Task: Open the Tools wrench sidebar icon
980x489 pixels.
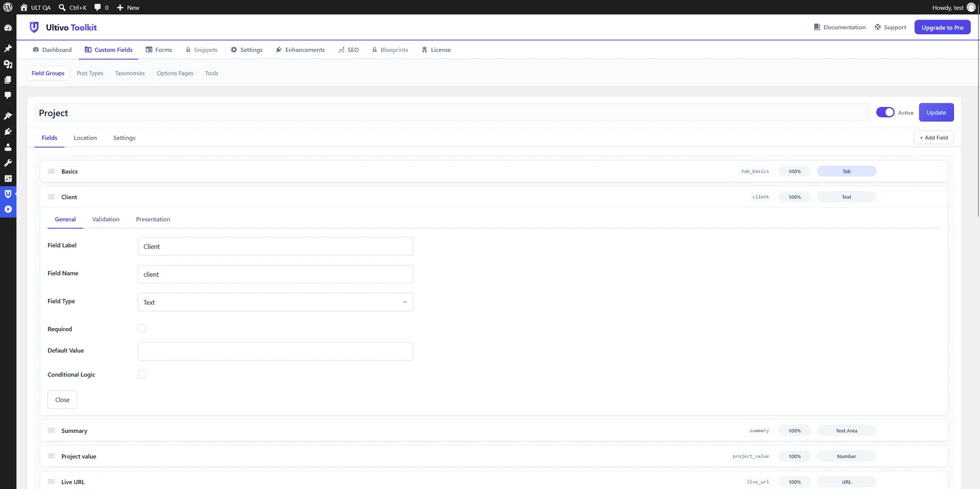Action: [x=8, y=163]
